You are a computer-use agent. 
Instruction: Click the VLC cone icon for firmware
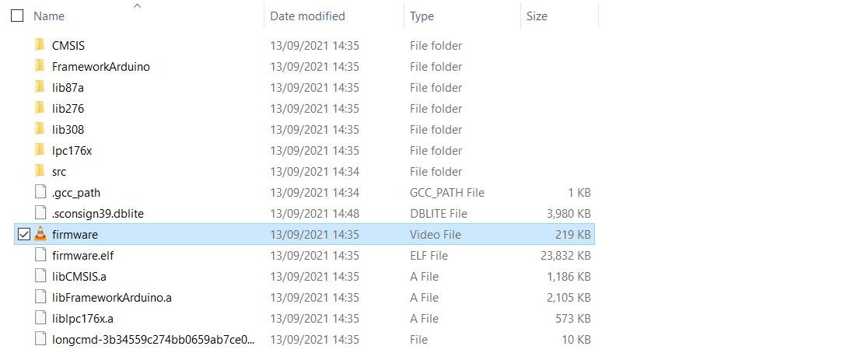(x=40, y=234)
